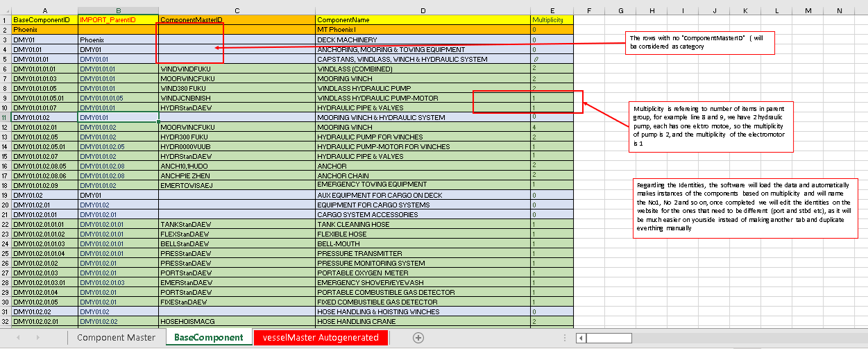The width and height of the screenshot is (868, 360).
Task: Click the BaseComponentID header cell
Action: [x=44, y=20]
